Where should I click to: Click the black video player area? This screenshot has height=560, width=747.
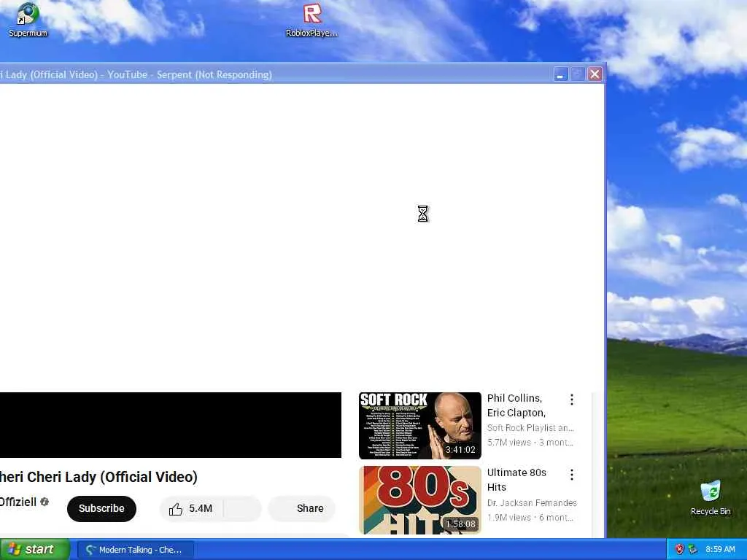tap(171, 425)
